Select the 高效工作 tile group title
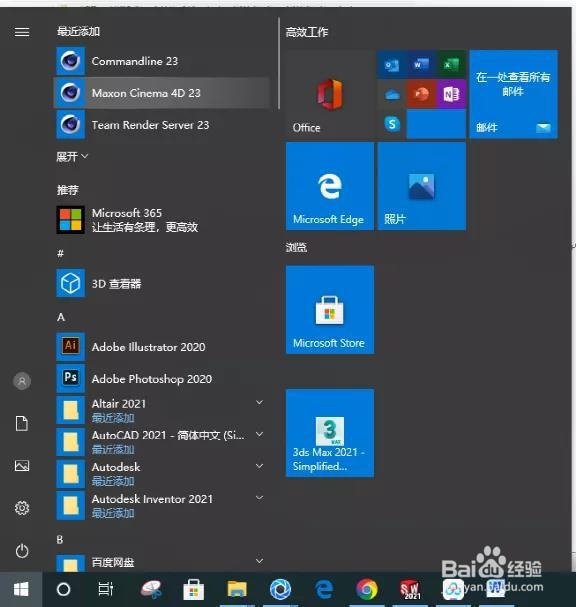This screenshot has width=576, height=607. 307,32
